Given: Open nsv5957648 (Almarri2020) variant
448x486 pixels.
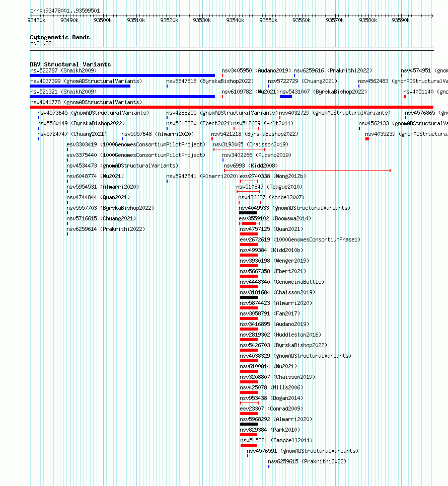Looking at the screenshot, I should click(158, 134).
